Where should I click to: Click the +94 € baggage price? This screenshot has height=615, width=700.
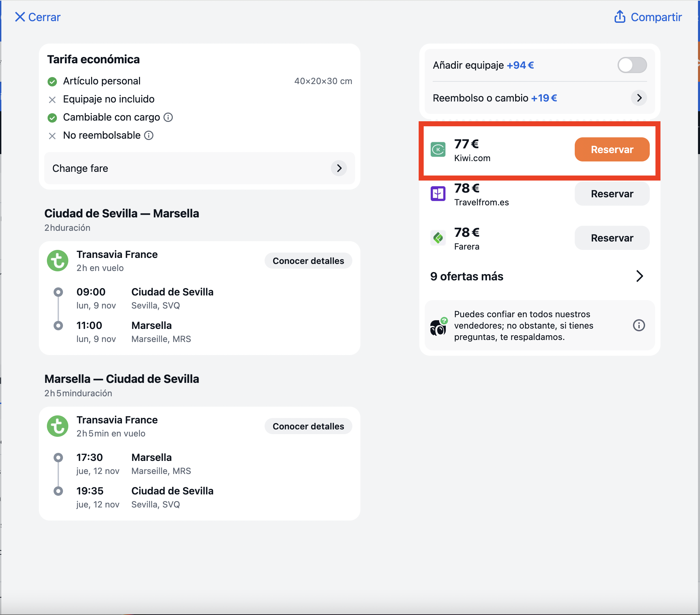click(520, 65)
